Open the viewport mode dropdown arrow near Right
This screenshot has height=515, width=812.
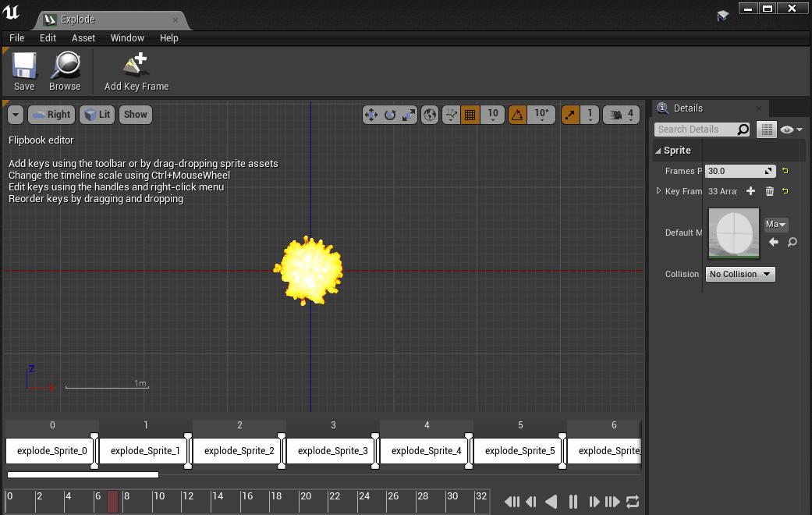tap(15, 115)
